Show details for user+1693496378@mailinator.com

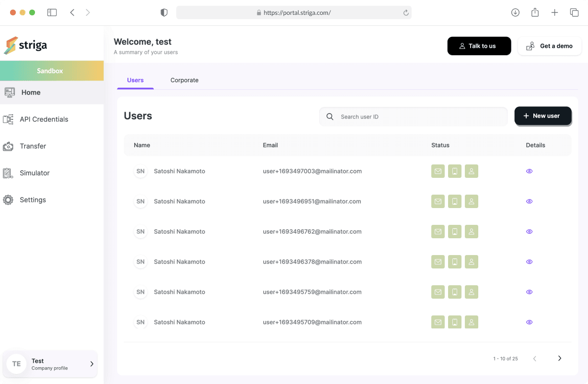coord(529,262)
